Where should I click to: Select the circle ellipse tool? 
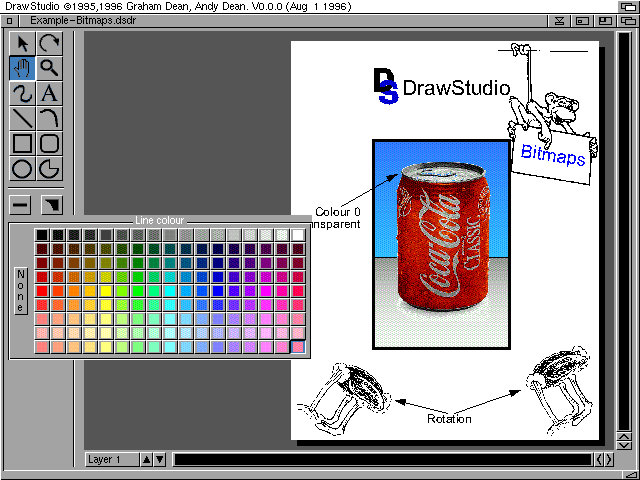click(22, 169)
